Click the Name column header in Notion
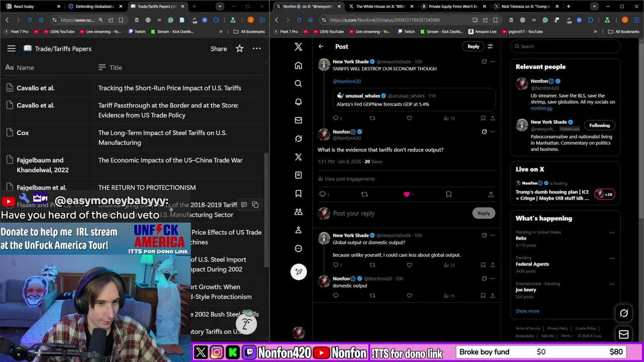Screen dimensions: 644x362 [25, 67]
